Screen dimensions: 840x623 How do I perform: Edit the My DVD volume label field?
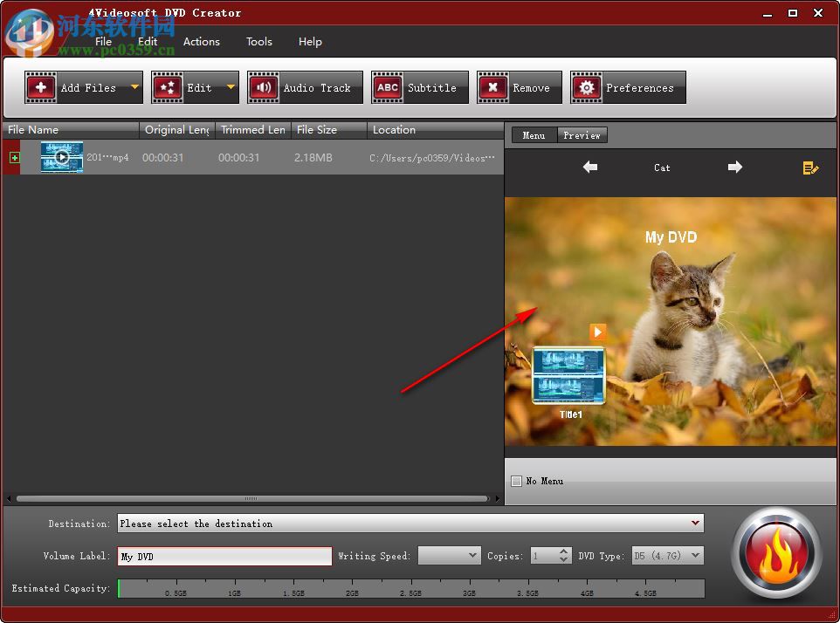[x=224, y=555]
